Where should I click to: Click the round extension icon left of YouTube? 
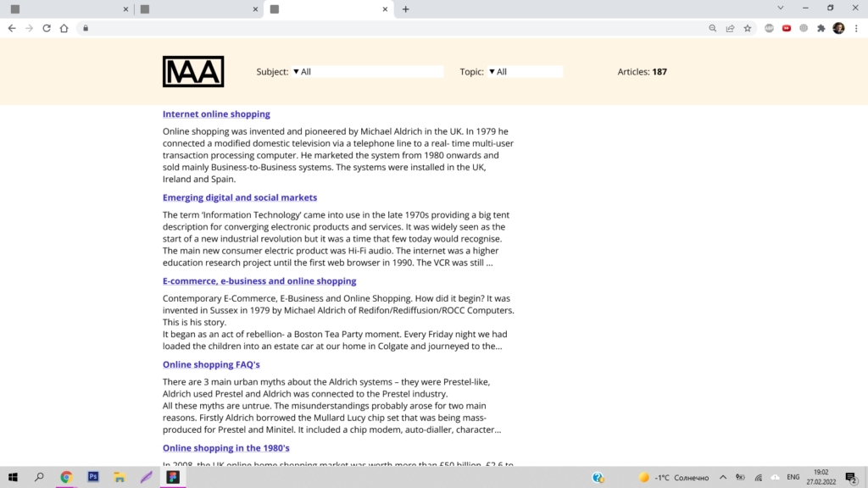769,28
